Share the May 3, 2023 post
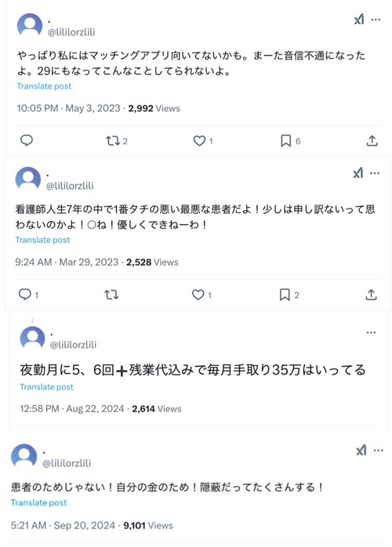Image resolution: width=392 pixels, height=547 pixels. [x=372, y=140]
